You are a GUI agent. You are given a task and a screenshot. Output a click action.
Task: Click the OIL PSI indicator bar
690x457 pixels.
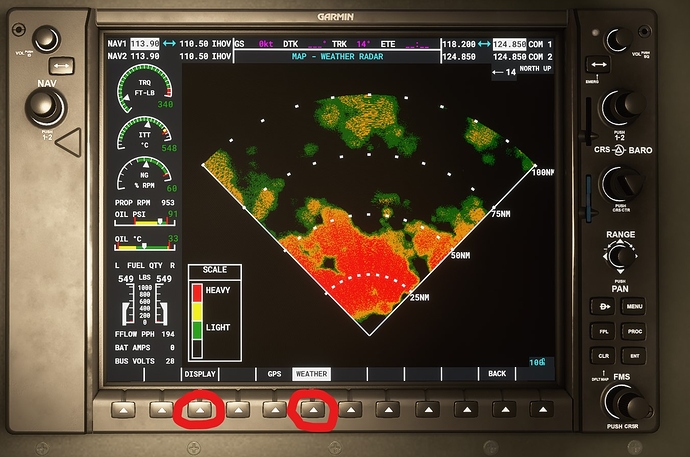145,223
